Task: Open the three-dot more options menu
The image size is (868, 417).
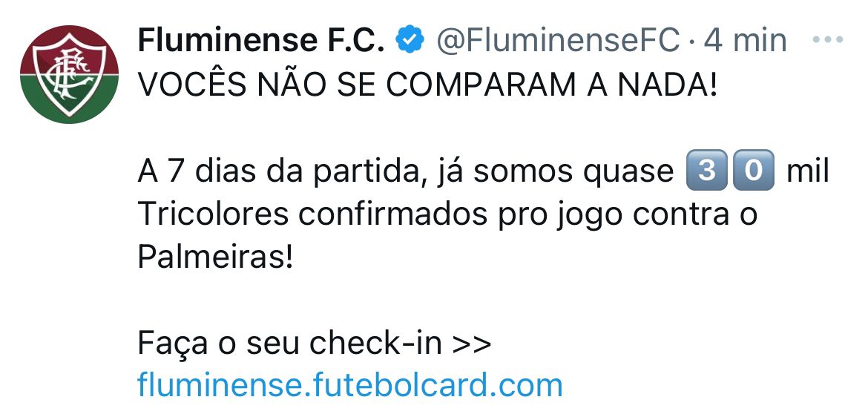Action: [828, 40]
